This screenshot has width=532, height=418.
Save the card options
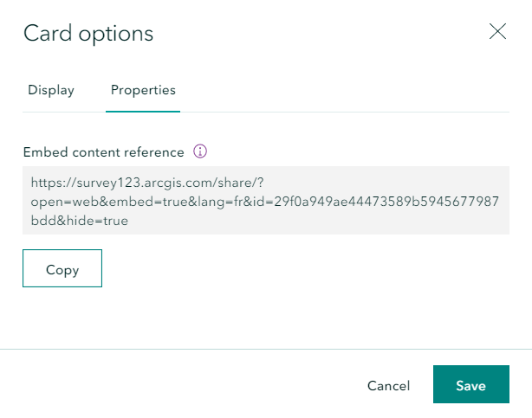click(470, 385)
